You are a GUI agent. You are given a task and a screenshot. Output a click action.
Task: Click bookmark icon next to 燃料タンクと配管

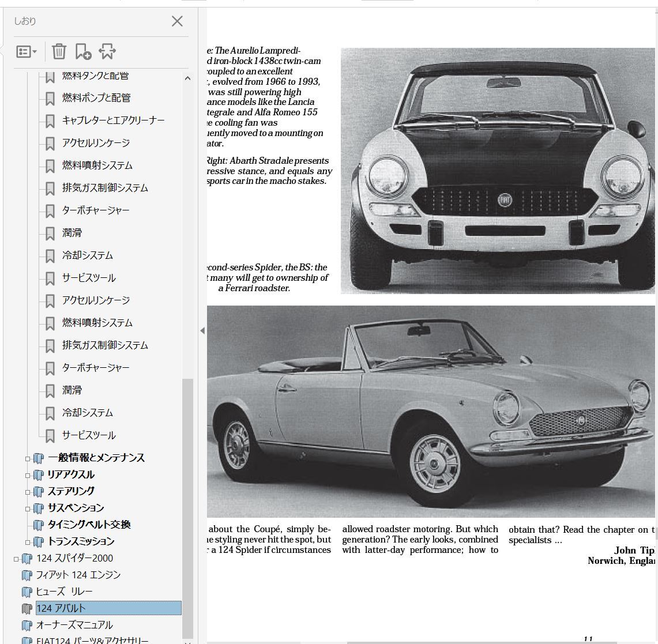pyautogui.click(x=50, y=77)
